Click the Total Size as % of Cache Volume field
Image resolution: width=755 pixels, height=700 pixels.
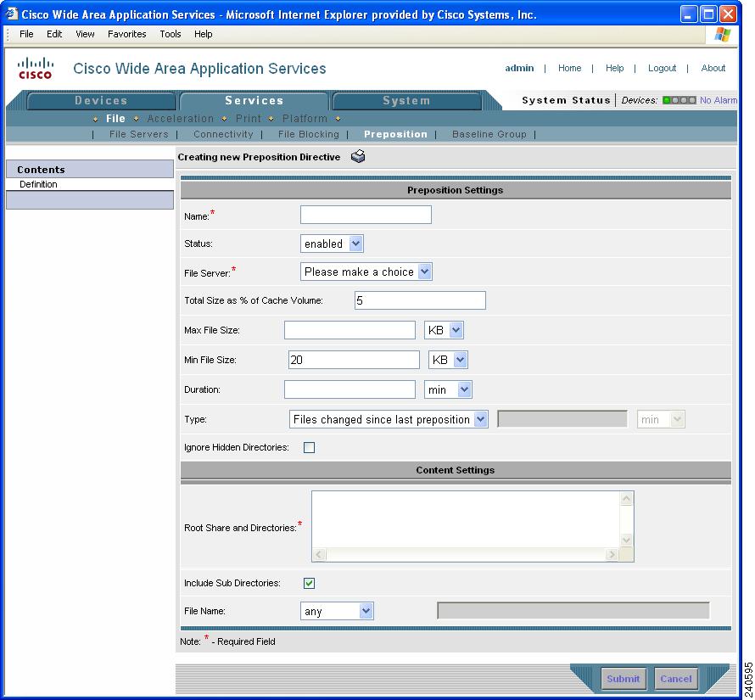point(420,300)
